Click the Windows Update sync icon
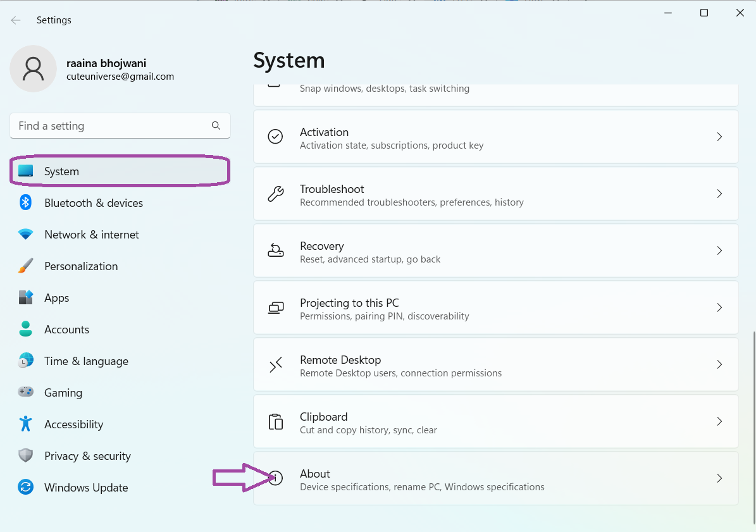Viewport: 756px width, 532px height. pyautogui.click(x=25, y=488)
